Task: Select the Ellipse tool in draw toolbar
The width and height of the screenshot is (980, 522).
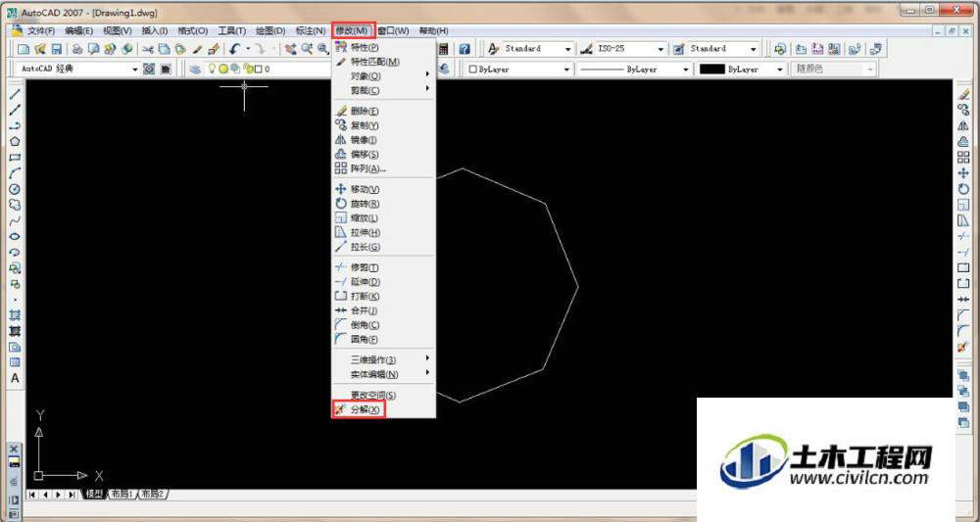Action: pos(15,237)
